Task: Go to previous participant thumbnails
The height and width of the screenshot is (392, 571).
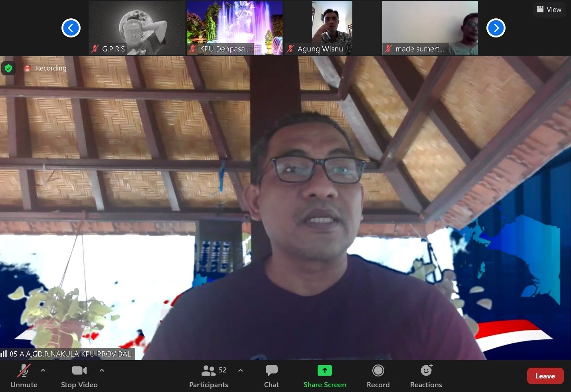Action: pyautogui.click(x=71, y=28)
